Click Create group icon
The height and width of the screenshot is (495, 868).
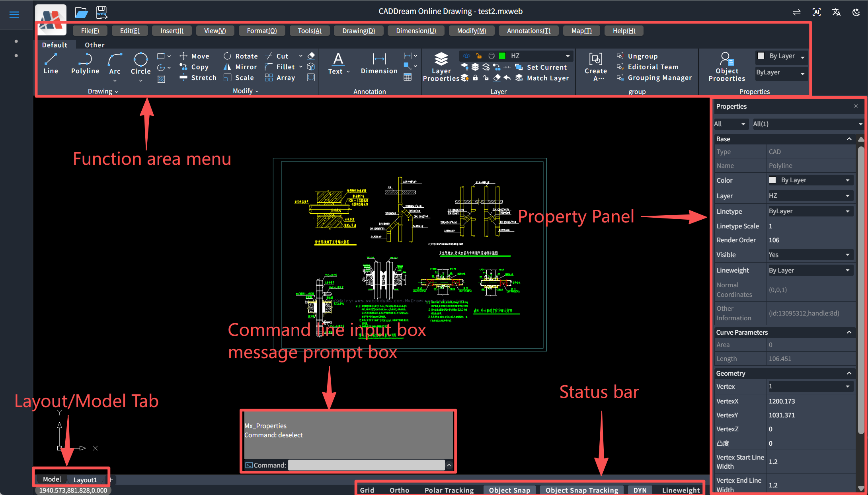pos(596,66)
